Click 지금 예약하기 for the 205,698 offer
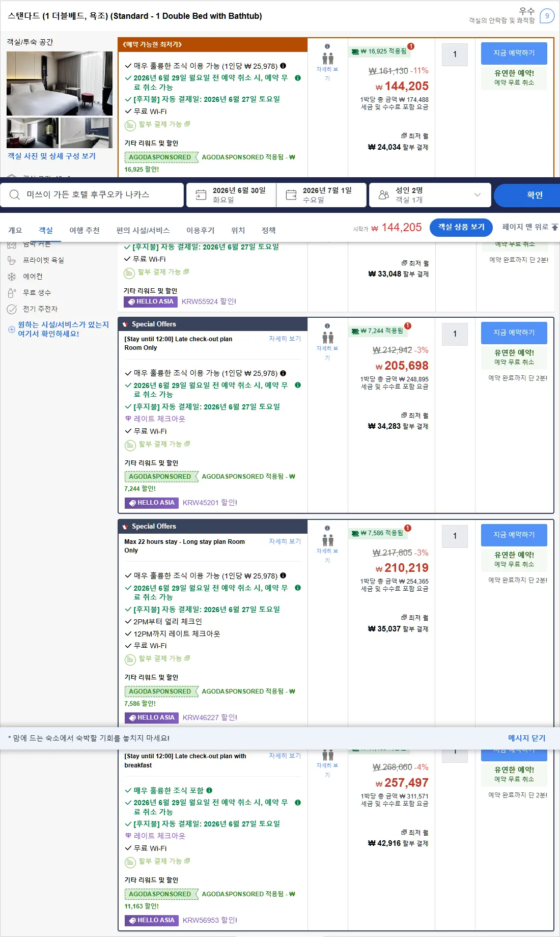 tap(514, 333)
